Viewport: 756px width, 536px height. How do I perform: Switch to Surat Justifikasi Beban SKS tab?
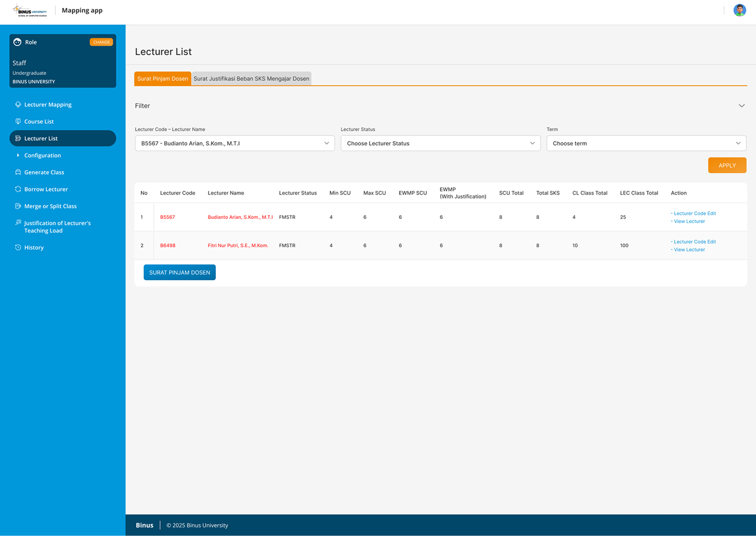(x=251, y=79)
